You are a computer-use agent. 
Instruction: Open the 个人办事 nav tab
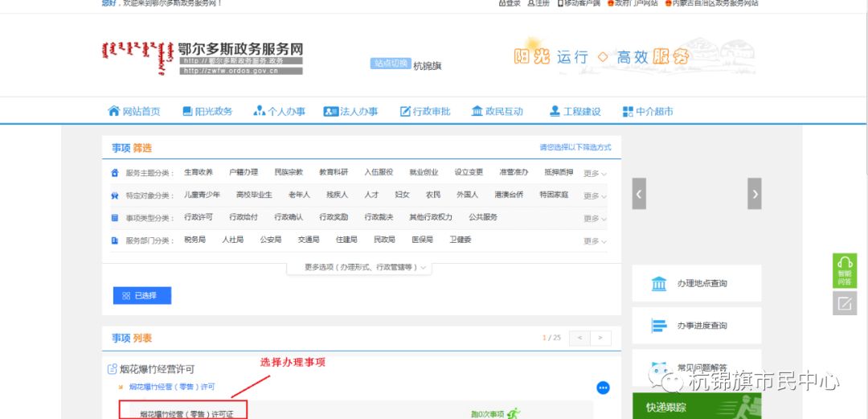click(279, 112)
